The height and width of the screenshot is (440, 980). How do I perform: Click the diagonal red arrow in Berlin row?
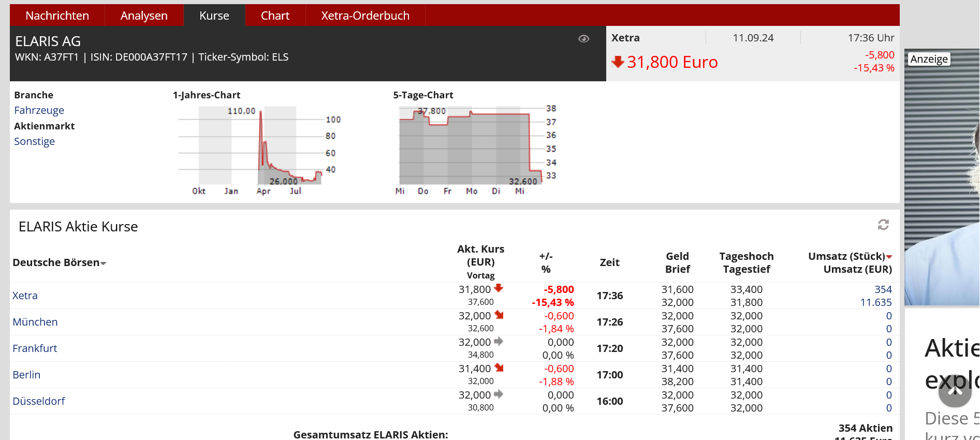tap(499, 368)
